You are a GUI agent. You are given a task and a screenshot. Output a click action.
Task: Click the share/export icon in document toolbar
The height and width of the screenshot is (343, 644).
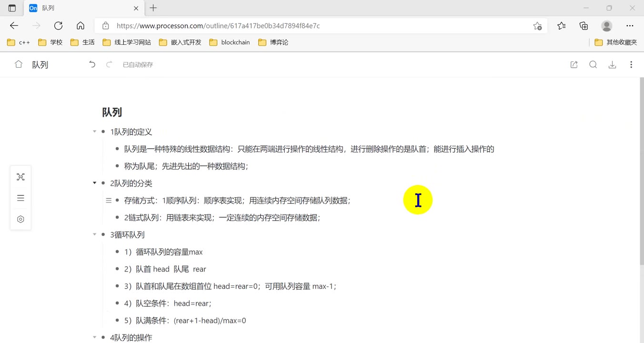pos(574,64)
